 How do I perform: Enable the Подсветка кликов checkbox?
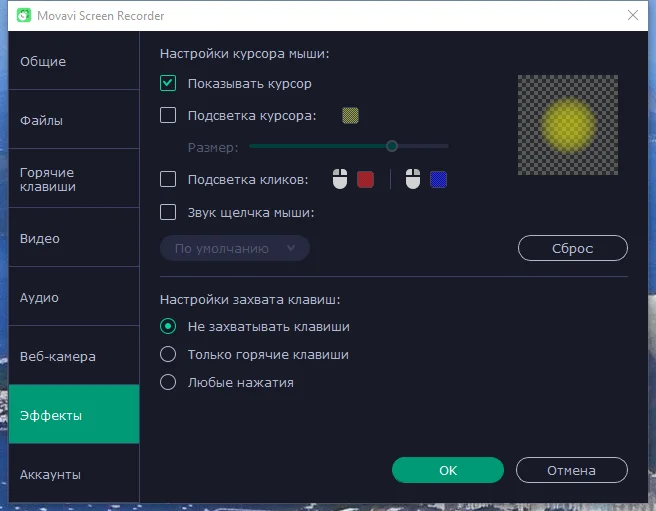point(168,179)
